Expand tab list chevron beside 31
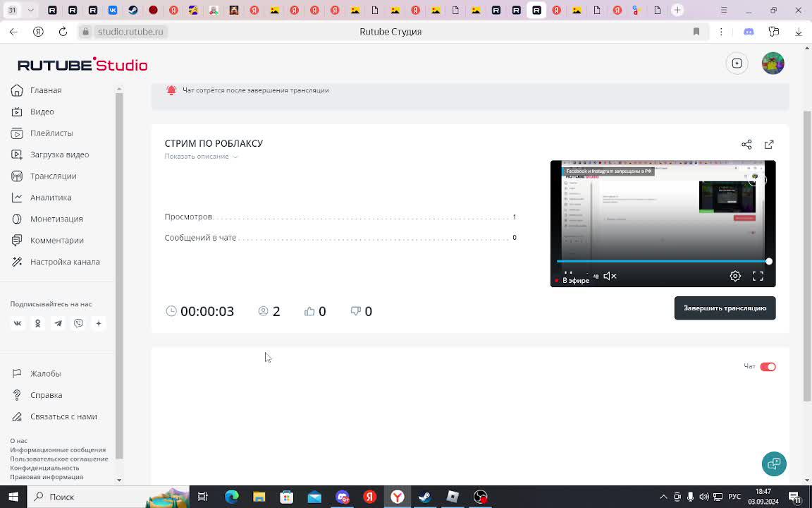This screenshot has width=812, height=508. [30, 10]
